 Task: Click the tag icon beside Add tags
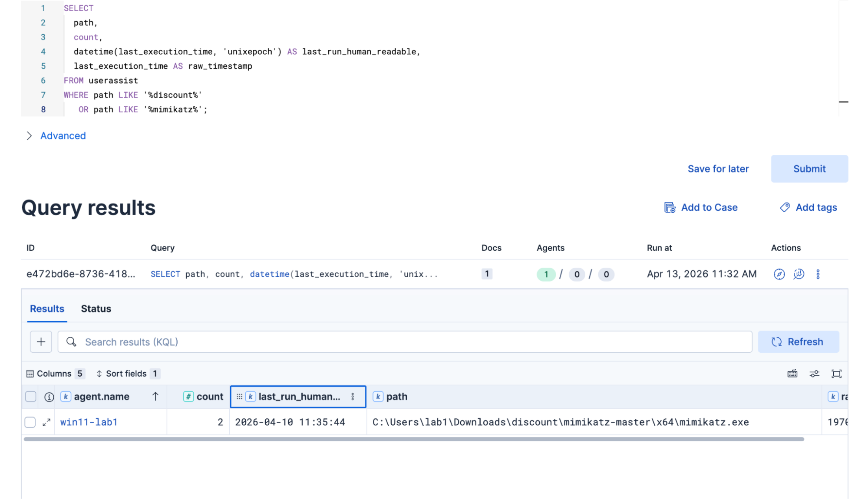coord(785,207)
